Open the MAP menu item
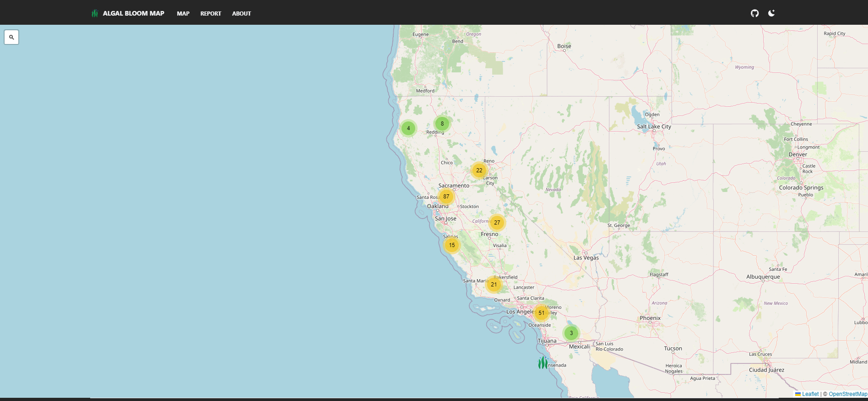 pos(183,13)
